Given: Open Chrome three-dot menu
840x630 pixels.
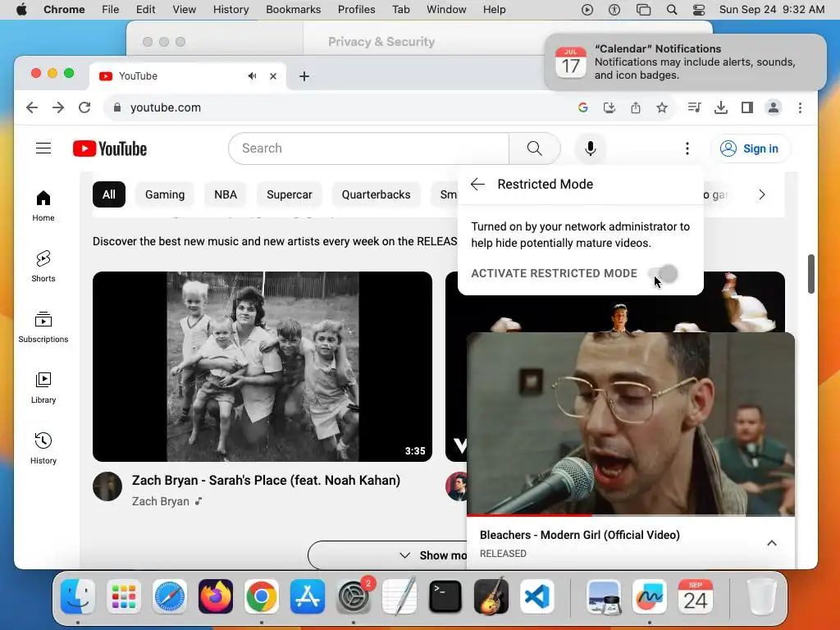Looking at the screenshot, I should tap(800, 107).
